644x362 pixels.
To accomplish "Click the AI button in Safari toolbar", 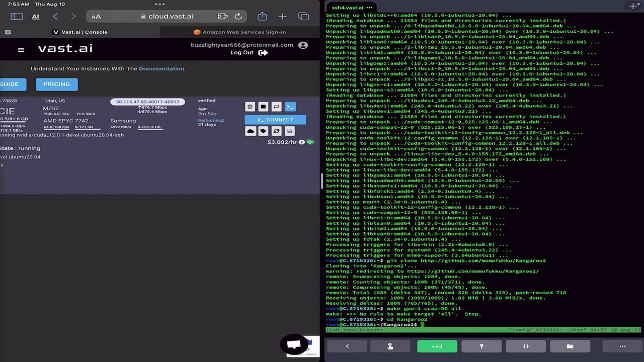I will (36, 17).
